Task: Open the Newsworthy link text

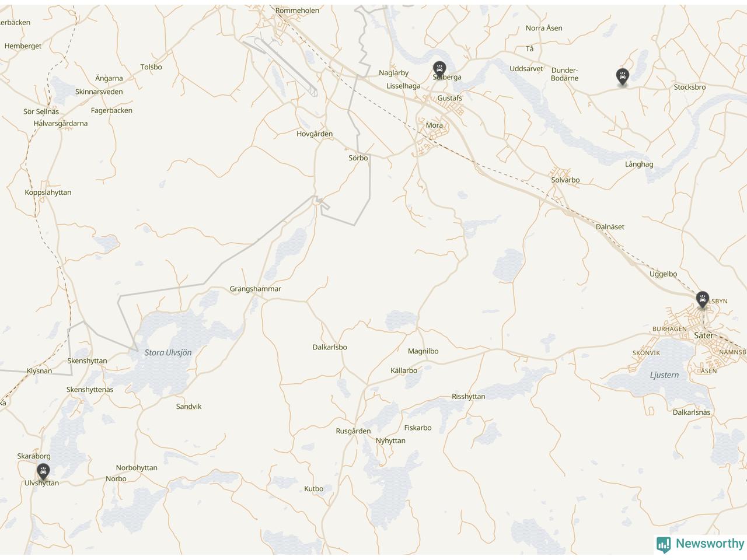Action: pos(710,544)
